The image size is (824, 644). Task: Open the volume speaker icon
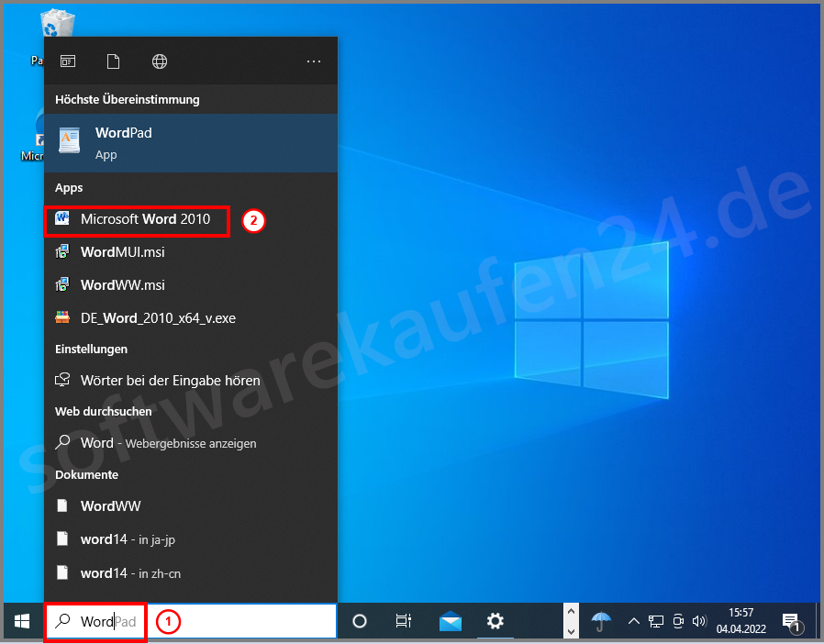[699, 621]
